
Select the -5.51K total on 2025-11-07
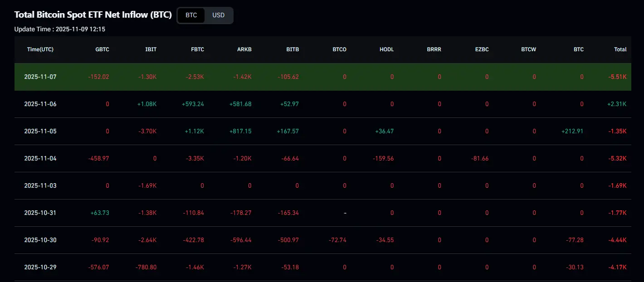pos(617,77)
